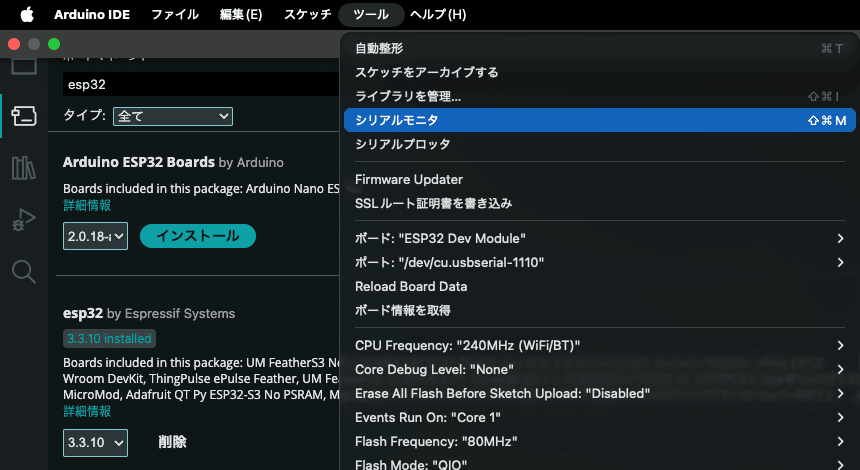860x470 pixels.
Task: Expand Flash Frequency submenu
Action: click(599, 442)
